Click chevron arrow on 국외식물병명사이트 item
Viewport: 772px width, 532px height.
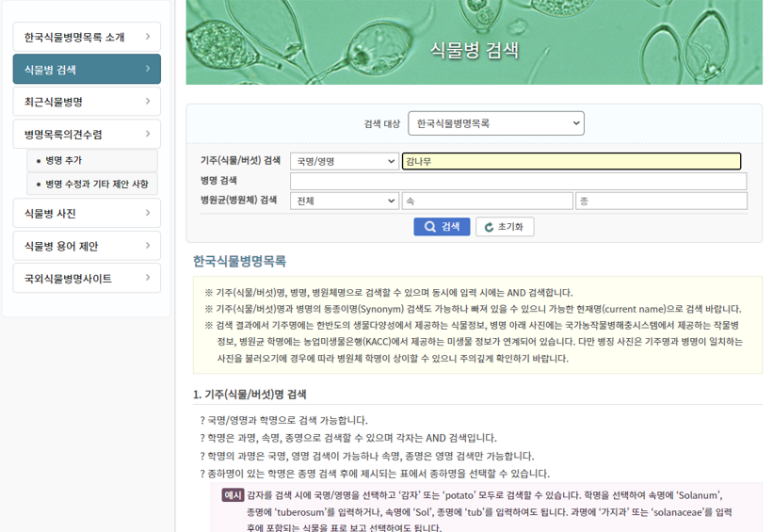[148, 278]
